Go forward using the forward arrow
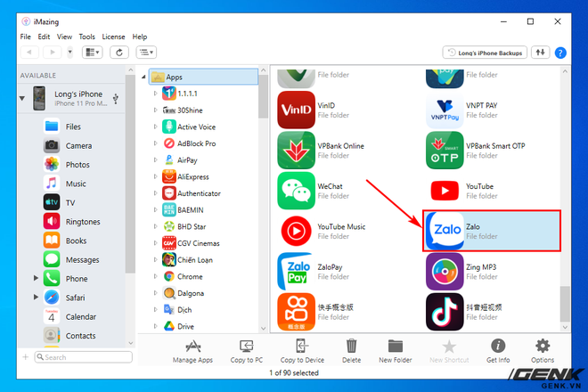The height and width of the screenshot is (392, 588). pos(53,53)
